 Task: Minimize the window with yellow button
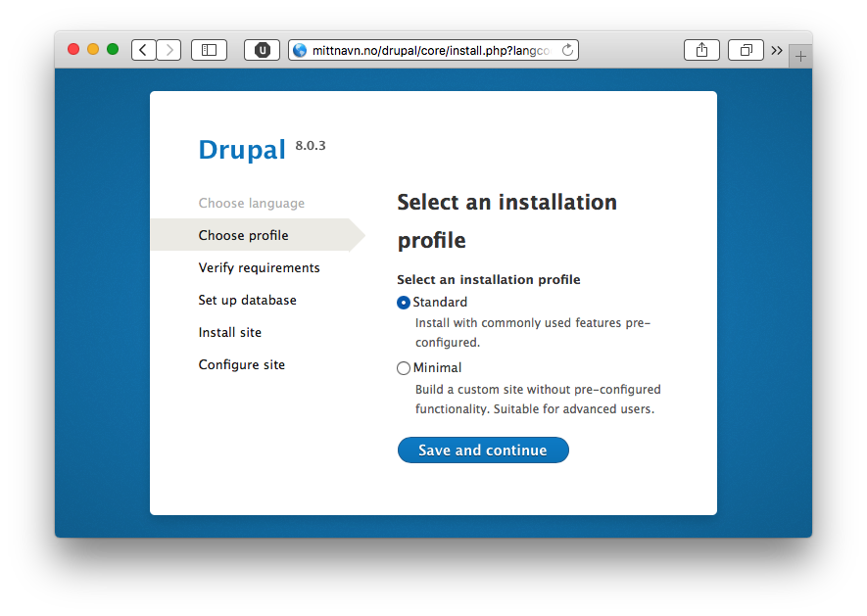[93, 49]
